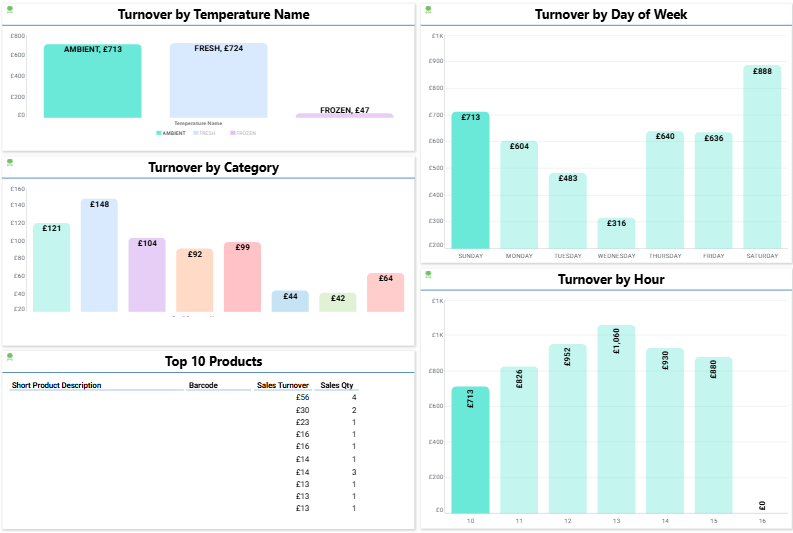
Task: Select the £1,060 hour 13 bar
Action: (x=616, y=419)
